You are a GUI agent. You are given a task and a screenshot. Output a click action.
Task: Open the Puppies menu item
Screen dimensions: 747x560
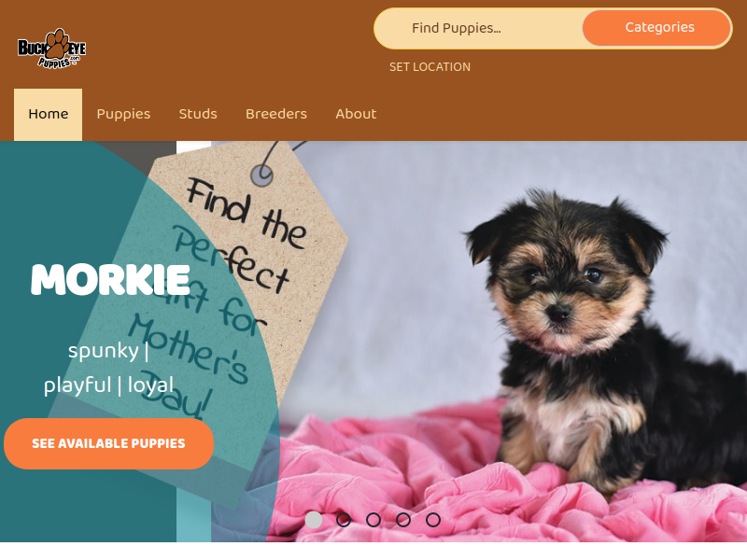tap(123, 114)
